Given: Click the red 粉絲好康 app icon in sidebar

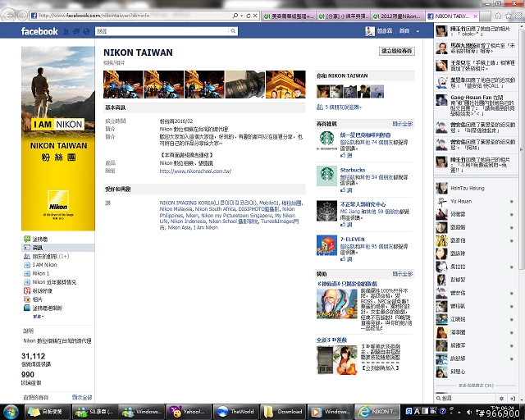Looking at the screenshot, I should [x=27, y=290].
